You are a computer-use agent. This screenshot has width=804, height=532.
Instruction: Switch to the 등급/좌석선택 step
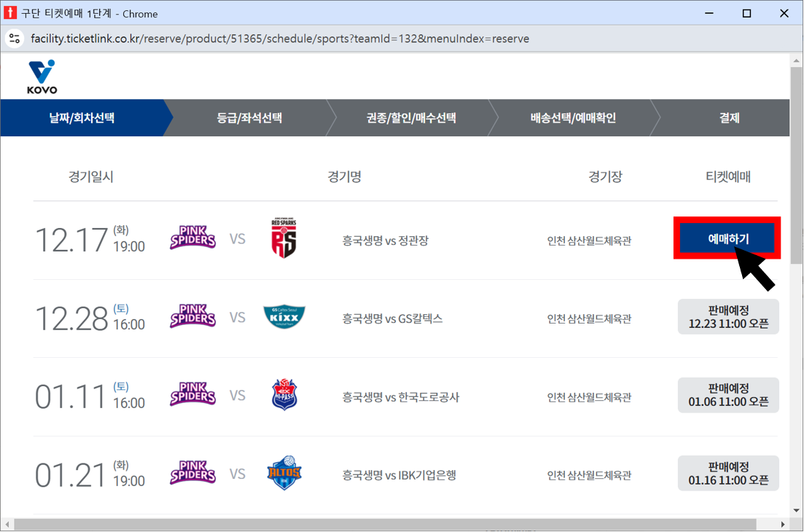[245, 117]
